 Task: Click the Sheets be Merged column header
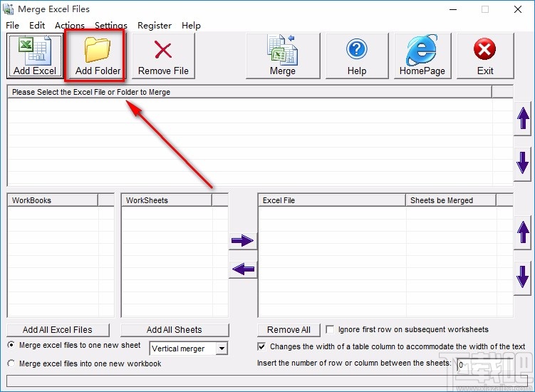point(451,200)
